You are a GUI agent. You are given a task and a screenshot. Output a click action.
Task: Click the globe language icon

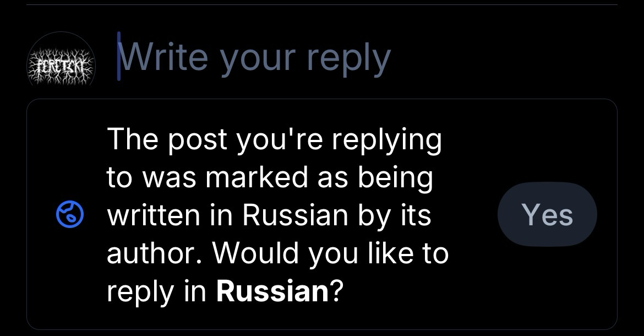tap(70, 215)
